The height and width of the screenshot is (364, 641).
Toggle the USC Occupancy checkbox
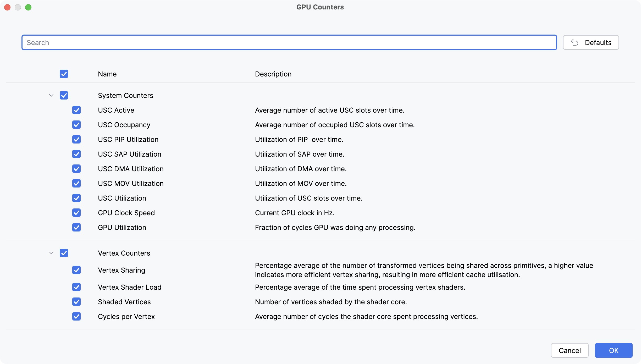tap(76, 125)
